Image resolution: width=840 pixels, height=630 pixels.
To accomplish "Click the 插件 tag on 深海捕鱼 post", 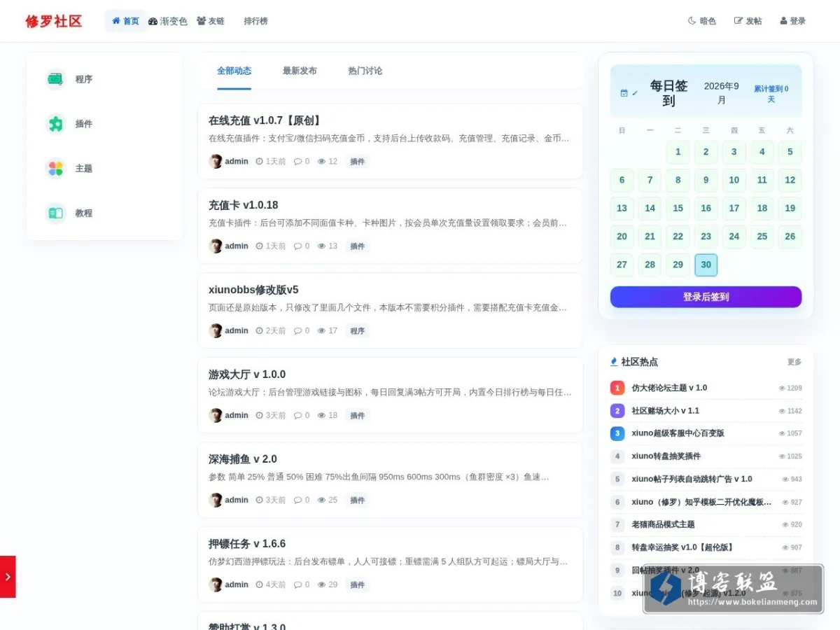I will (x=358, y=500).
